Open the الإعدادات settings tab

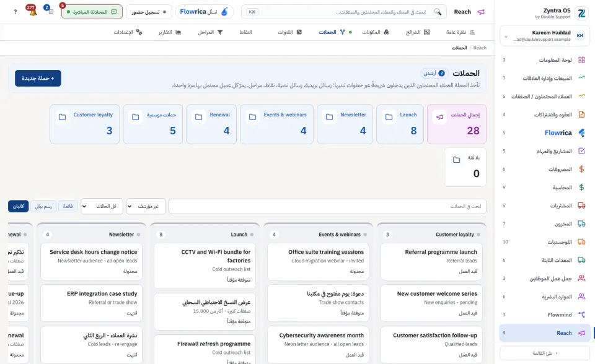128,32
